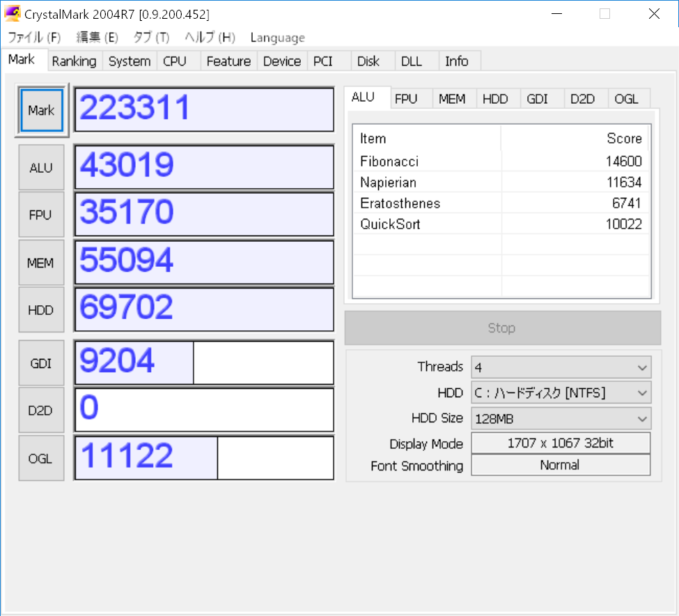679x616 pixels.
Task: Close the CrystalMark window
Action: click(654, 14)
